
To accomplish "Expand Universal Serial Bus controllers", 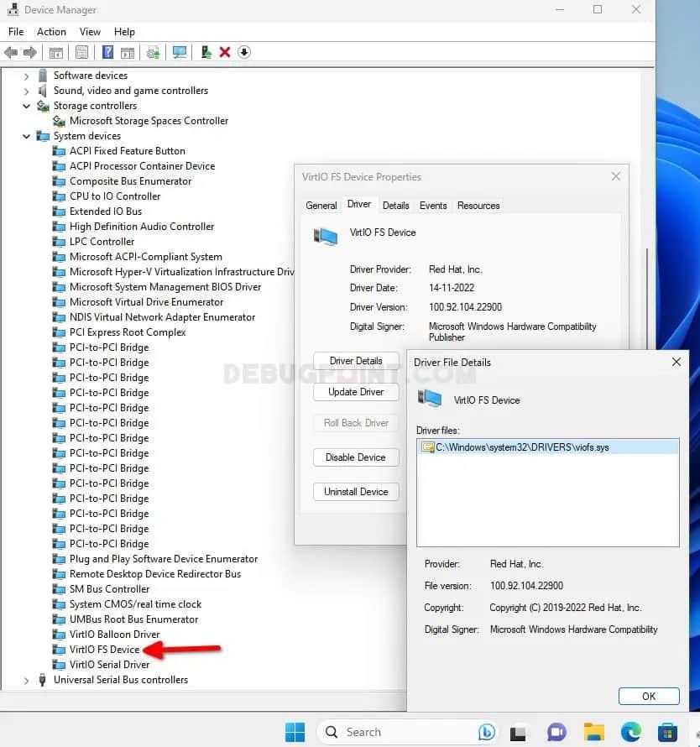I will 27,680.
